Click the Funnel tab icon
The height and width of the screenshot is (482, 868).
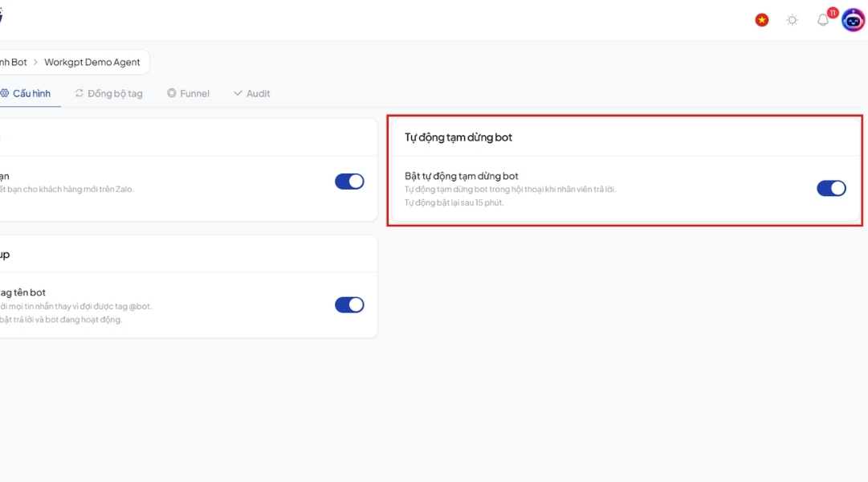172,93
